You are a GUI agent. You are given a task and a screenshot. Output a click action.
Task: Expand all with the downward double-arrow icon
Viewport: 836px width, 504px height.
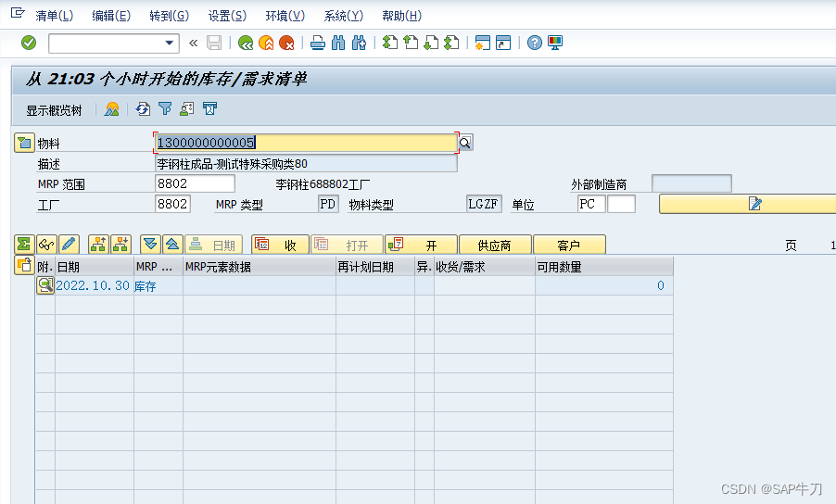[150, 245]
